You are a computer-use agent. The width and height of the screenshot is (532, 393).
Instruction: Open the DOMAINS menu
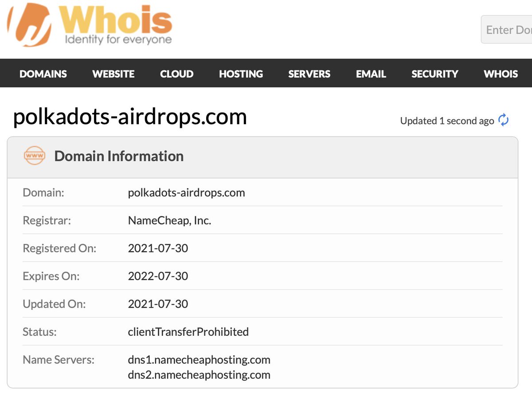click(43, 74)
